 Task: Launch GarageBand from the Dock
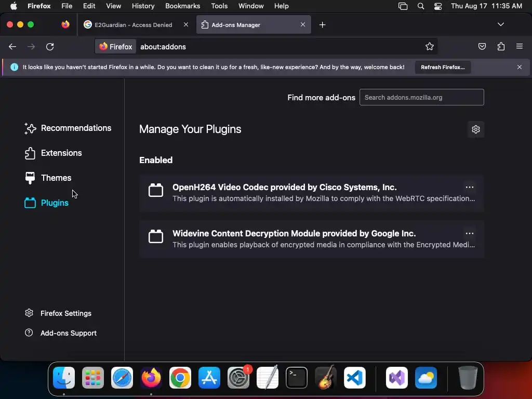point(326,378)
